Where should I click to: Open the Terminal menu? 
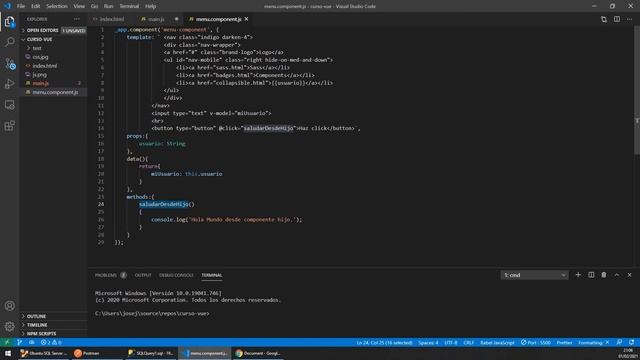point(129,6)
